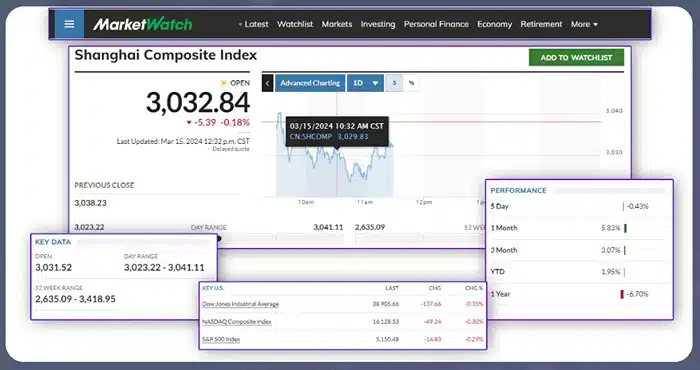Expand the 1D time range dropdown
This screenshot has height=370, width=700.
click(x=365, y=83)
